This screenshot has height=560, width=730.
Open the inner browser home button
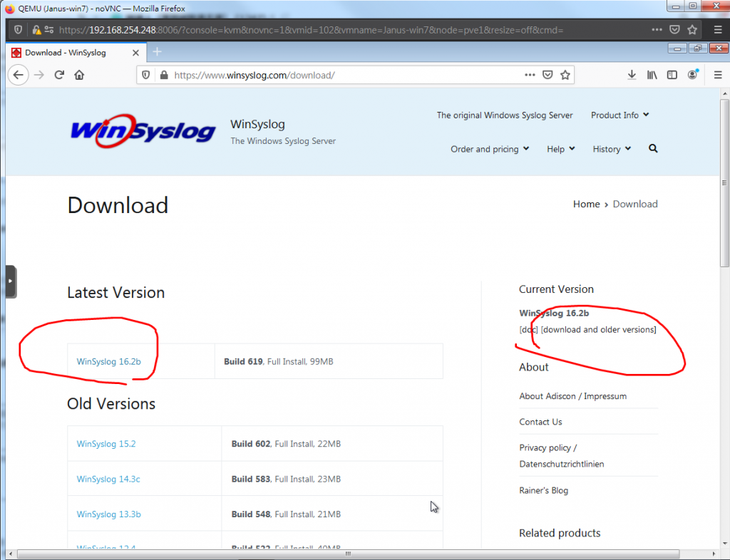79,75
